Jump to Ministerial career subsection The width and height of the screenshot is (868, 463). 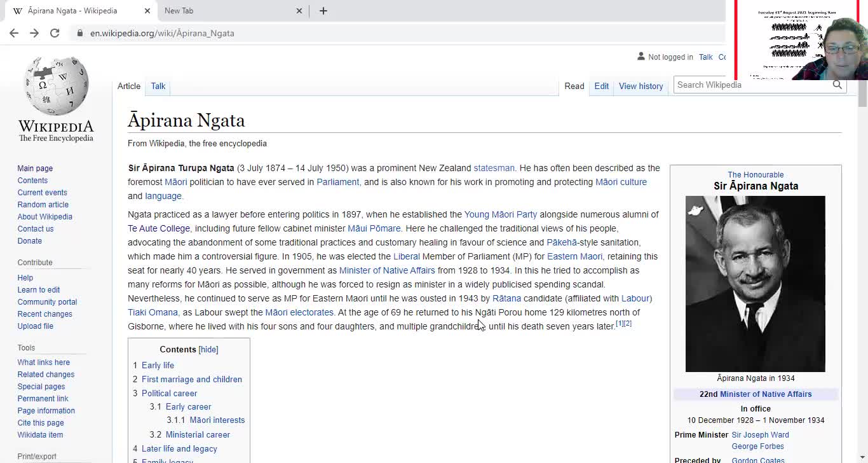point(198,434)
